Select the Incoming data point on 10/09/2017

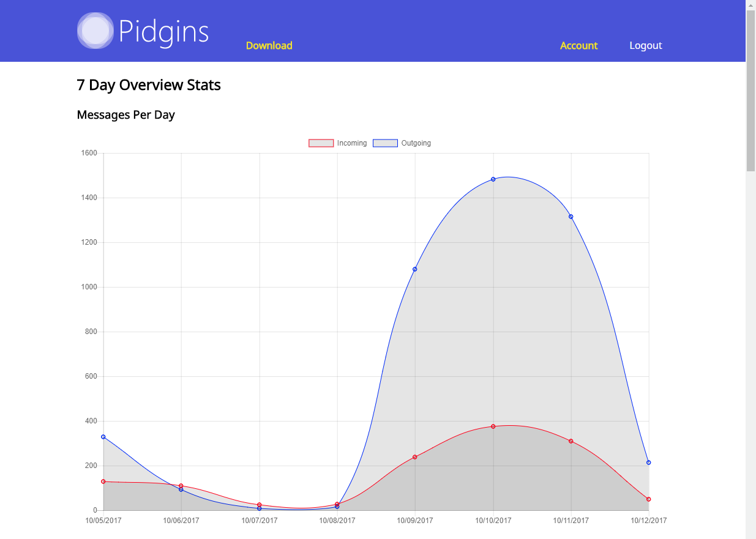point(415,456)
